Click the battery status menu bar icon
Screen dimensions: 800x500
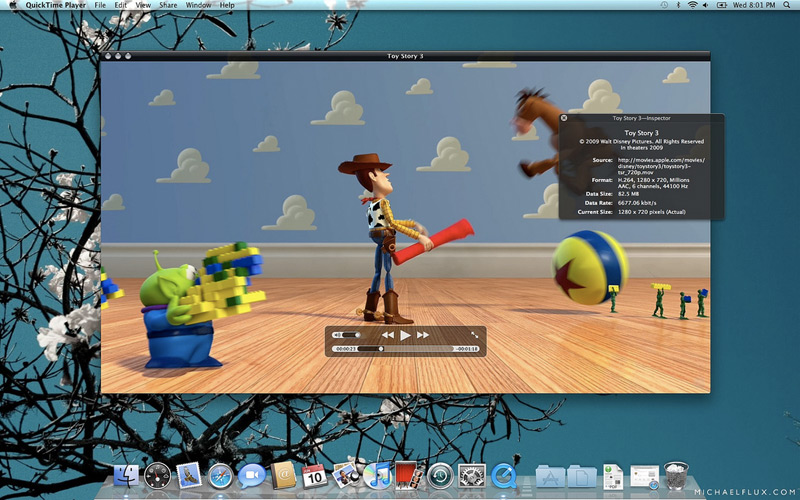click(x=721, y=5)
